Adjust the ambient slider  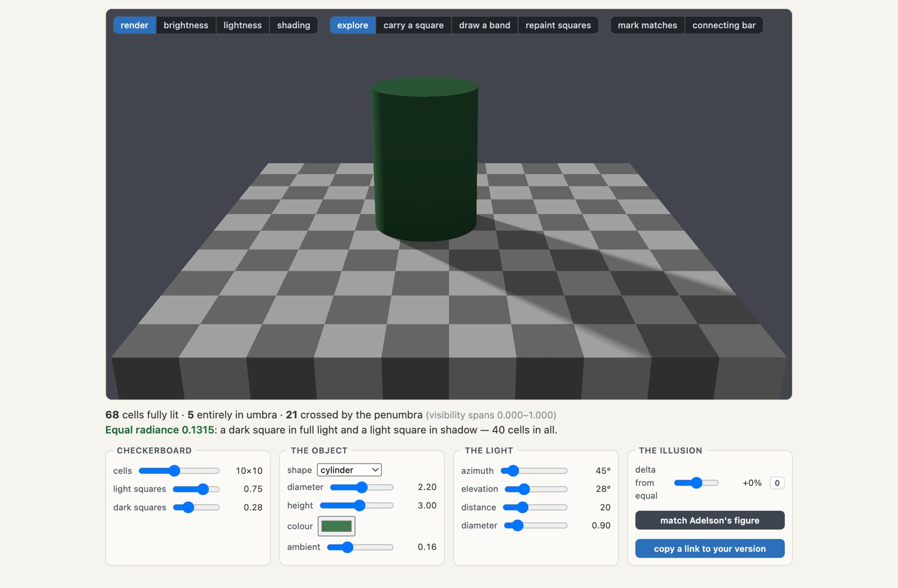tap(360, 547)
